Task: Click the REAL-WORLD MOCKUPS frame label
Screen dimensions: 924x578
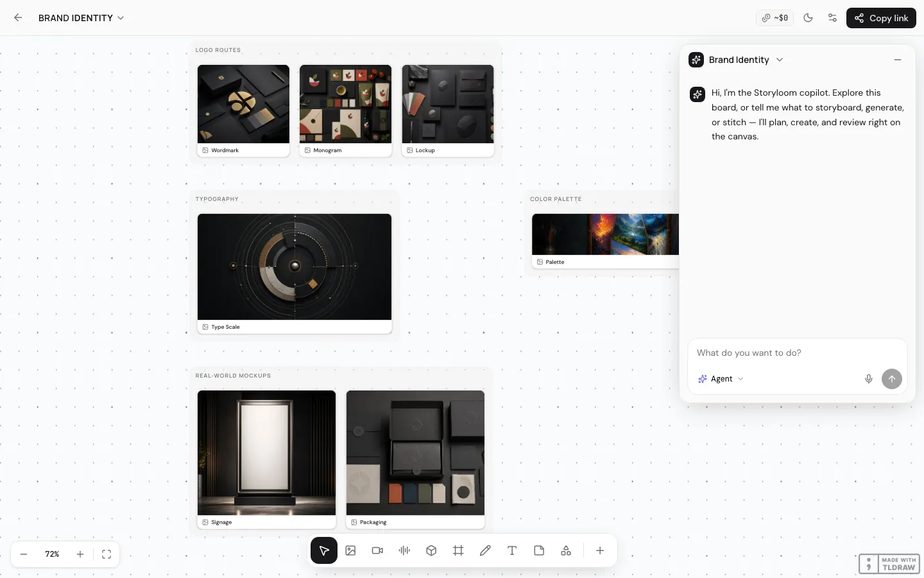Action: click(233, 376)
